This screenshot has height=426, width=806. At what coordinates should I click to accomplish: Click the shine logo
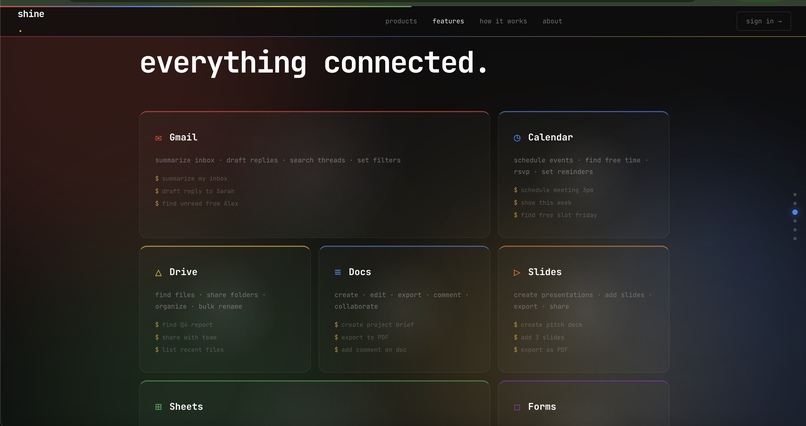pos(31,14)
